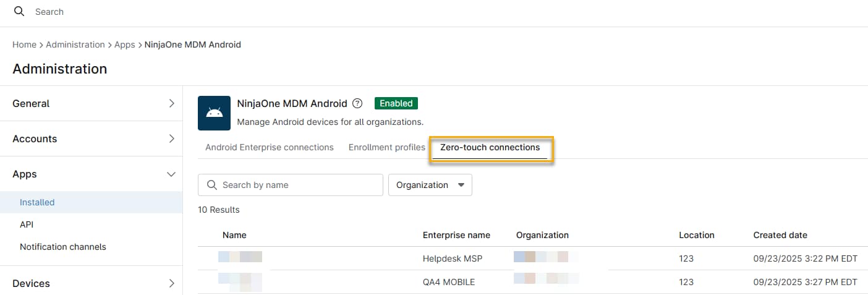The image size is (868, 295).
Task: Expand the General section chevron
Action: [172, 104]
